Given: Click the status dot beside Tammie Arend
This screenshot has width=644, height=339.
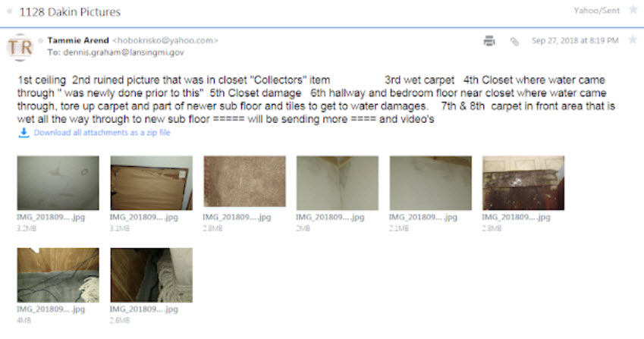Looking at the screenshot, I should (41, 41).
